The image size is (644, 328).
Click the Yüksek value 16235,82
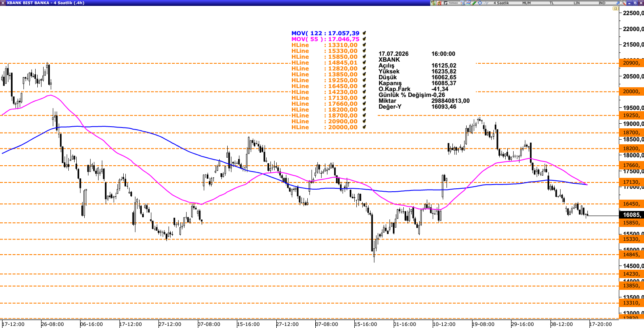pos(444,71)
